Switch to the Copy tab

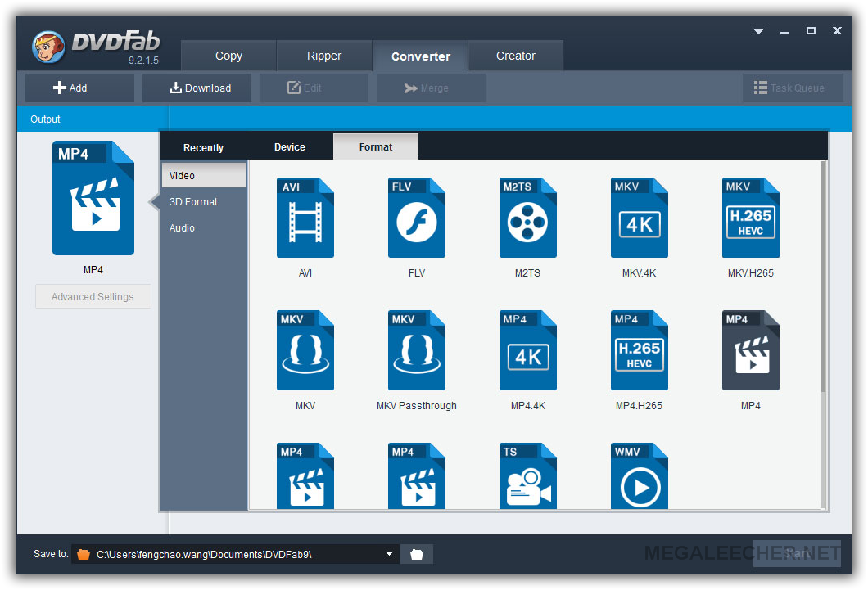[x=228, y=56]
